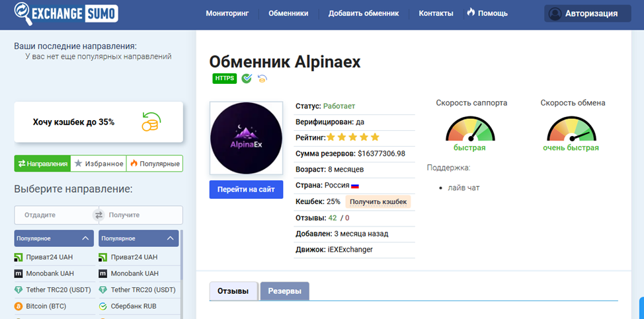Click the swap directions arrows icon
644x319 pixels.
pos(99,215)
